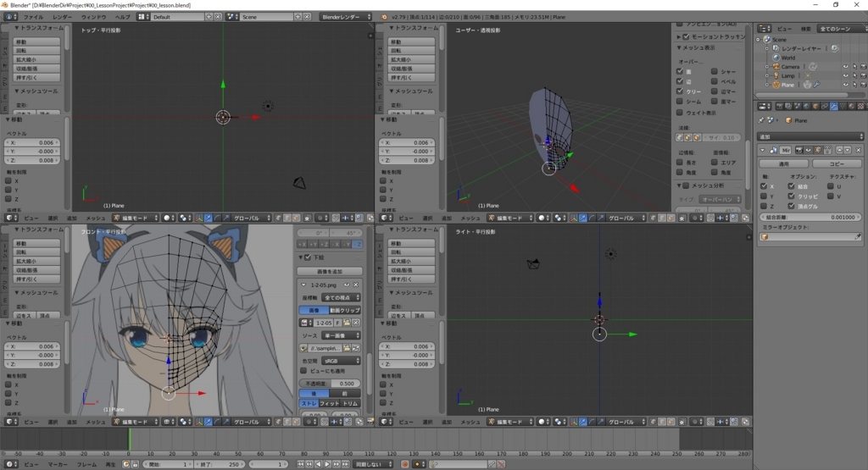Click the eyedropper for Mirror Object field
Viewport: 868px width, 470px height.
pos(858,237)
